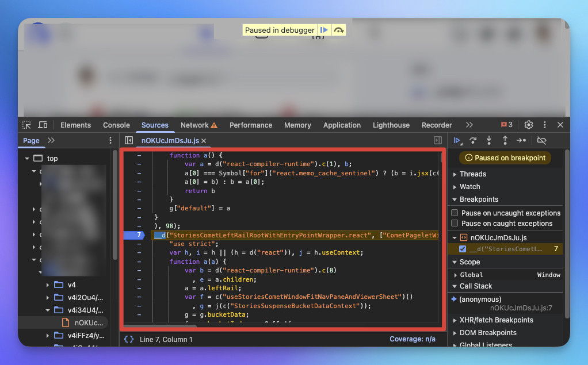Enable Pause on caught exceptions

(x=455, y=224)
